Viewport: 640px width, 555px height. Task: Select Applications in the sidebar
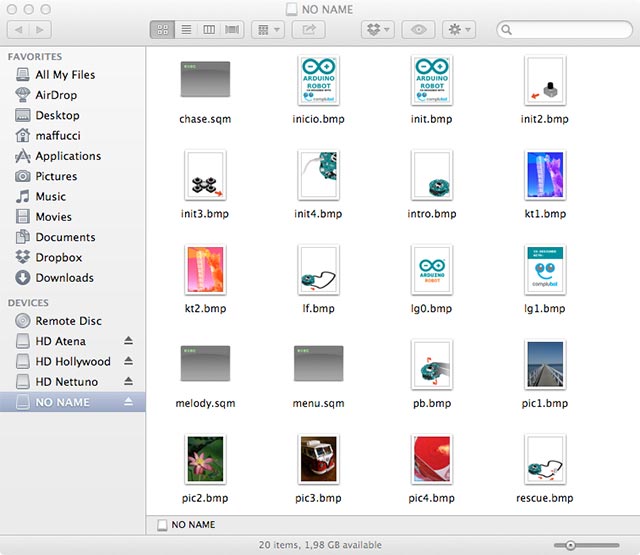[x=68, y=156]
